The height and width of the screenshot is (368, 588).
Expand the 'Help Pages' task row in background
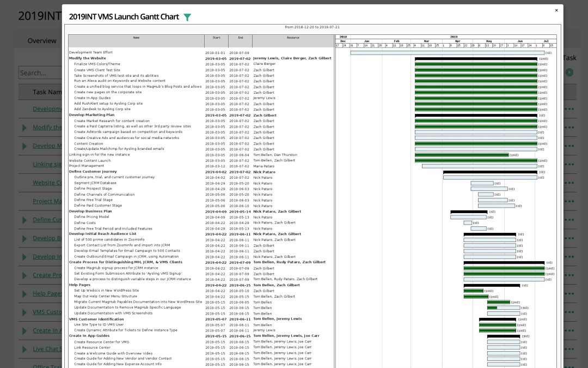tap(24, 294)
